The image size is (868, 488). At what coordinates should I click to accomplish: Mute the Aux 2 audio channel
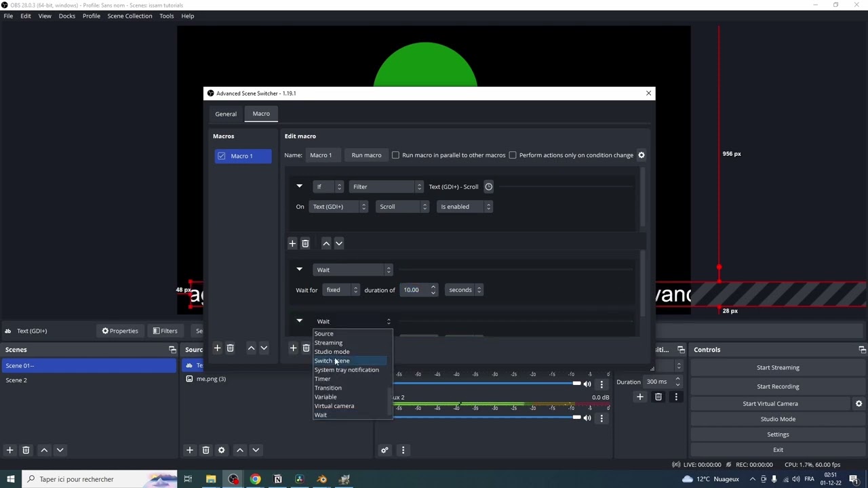(587, 418)
